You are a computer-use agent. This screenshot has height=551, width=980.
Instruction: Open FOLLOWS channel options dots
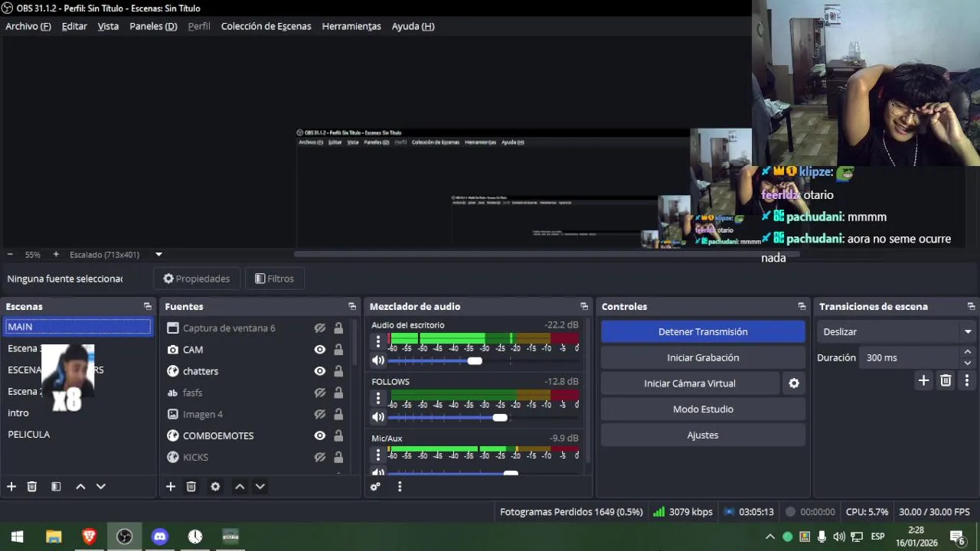click(377, 399)
